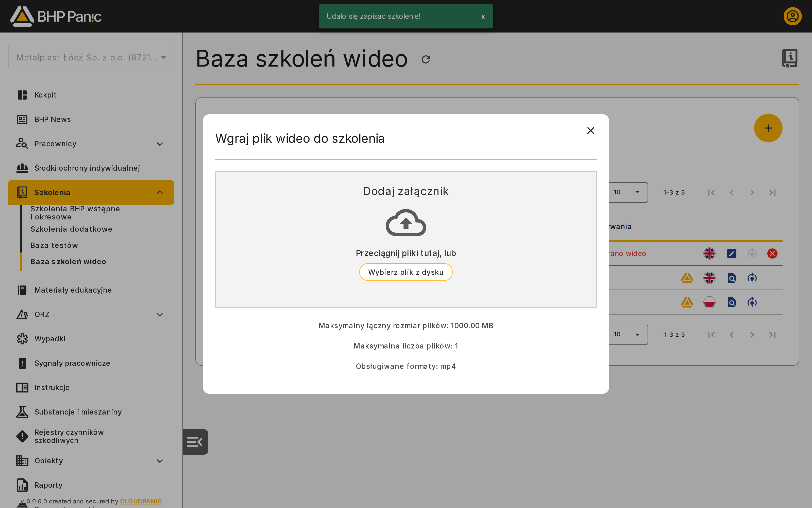Screen dimensions: 812x508
Task: Click the rotate/reupload icon in second row
Action: [752, 278]
